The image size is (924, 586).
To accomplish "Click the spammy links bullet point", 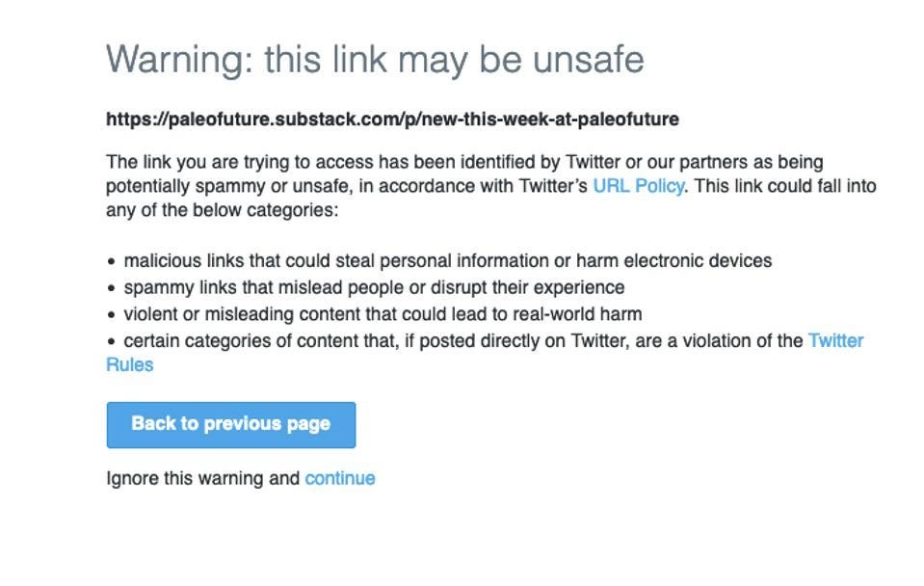I will pos(374,287).
